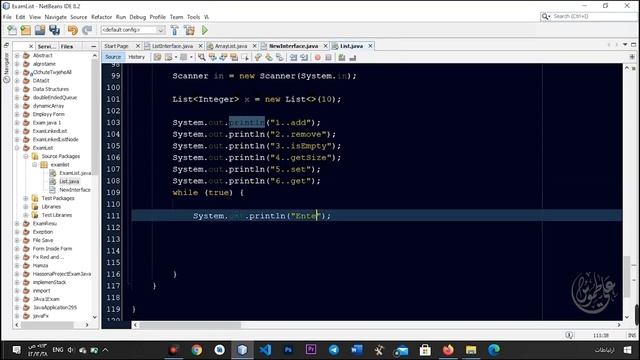This screenshot has width=640, height=360.
Task: Open Firefox from the taskbar
Action: (x=448, y=350)
